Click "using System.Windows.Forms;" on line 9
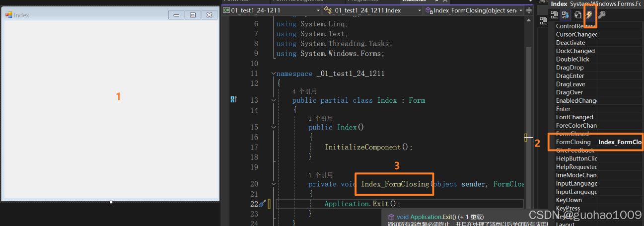The image size is (644, 226). click(330, 54)
